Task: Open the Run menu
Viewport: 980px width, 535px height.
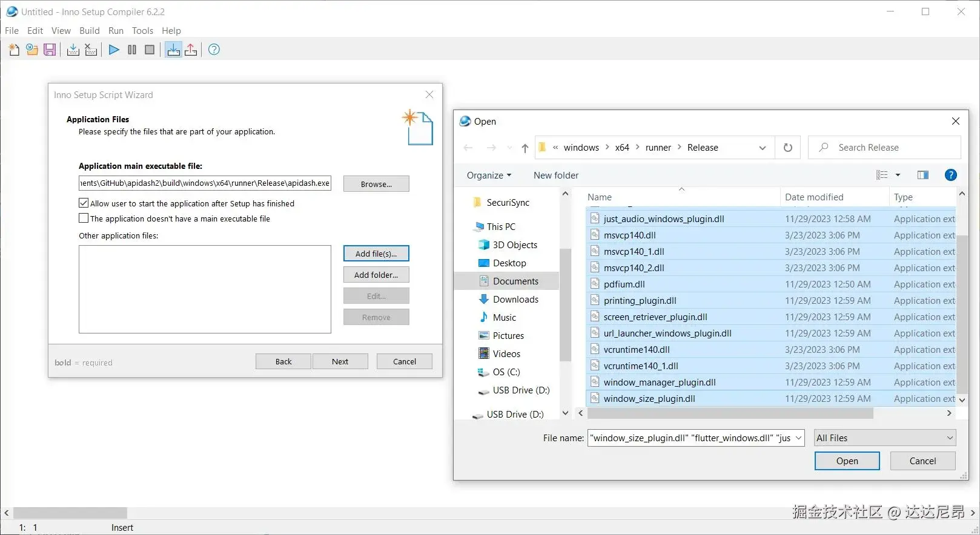Action: click(x=116, y=31)
